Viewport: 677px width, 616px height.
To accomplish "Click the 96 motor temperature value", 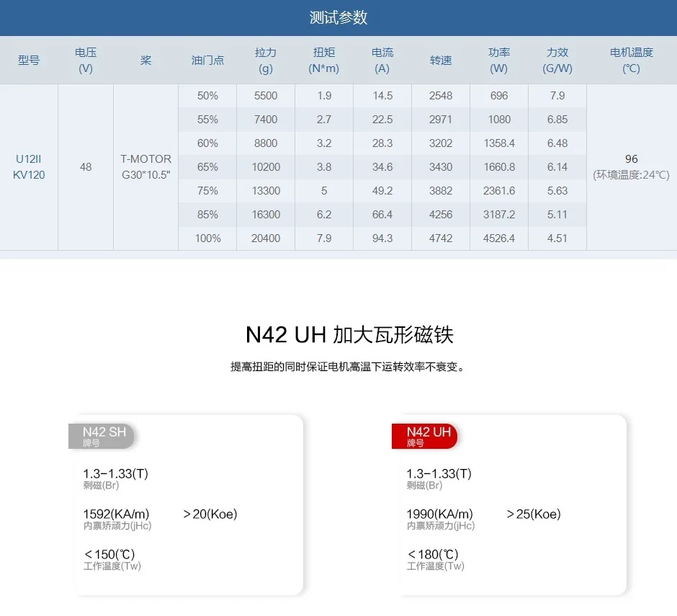I will 631,159.
